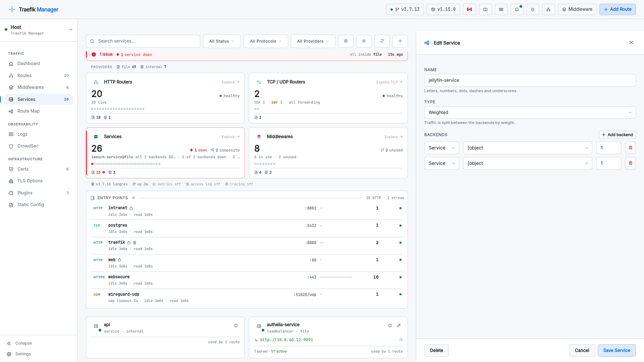Open the All Status filter dropdown
Viewport: 644px width, 362px height.
(x=222, y=41)
